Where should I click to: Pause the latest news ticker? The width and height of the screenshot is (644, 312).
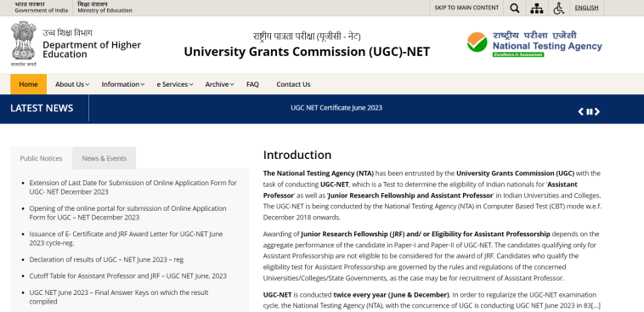click(590, 112)
